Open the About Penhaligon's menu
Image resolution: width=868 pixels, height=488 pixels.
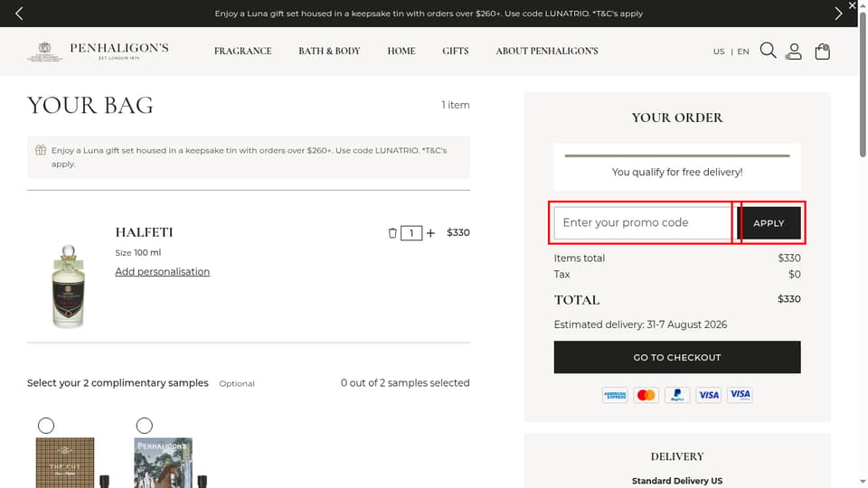547,51
